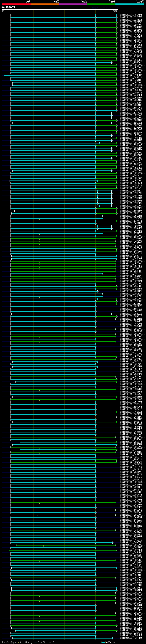Click the purple ~60% identity legend segment
146x644 pixels.
click(x=73, y=4)
